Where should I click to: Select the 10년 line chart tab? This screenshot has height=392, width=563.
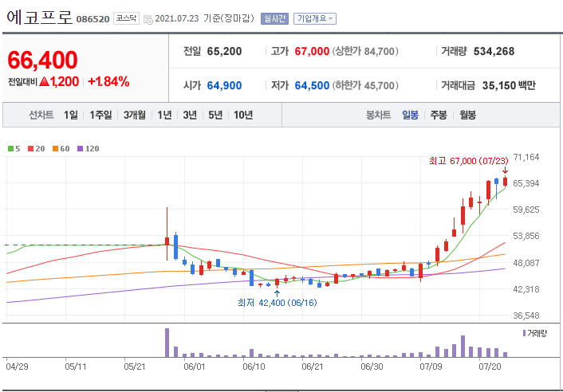tap(243, 115)
